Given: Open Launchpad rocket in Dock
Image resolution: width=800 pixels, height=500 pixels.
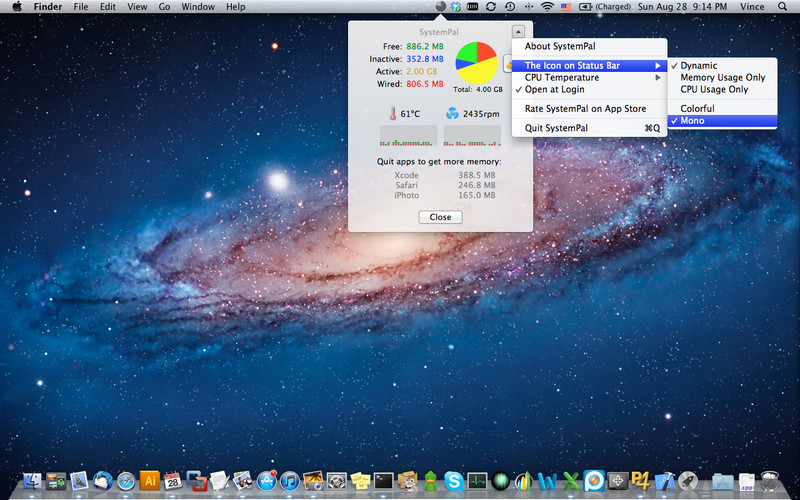Looking at the screenshot, I should tap(688, 481).
